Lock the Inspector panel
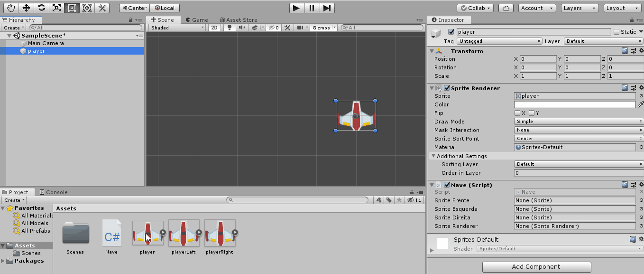This screenshot has width=644, height=274. pos(632,20)
